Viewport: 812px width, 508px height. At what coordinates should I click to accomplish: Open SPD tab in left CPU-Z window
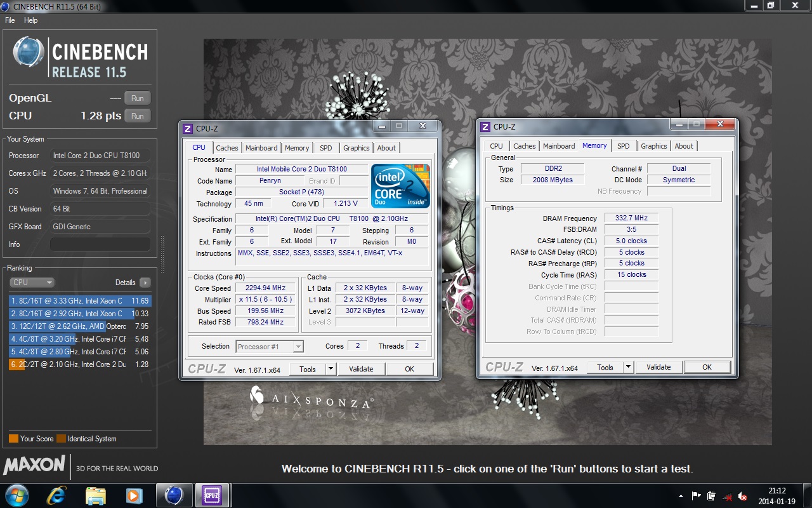click(x=326, y=148)
